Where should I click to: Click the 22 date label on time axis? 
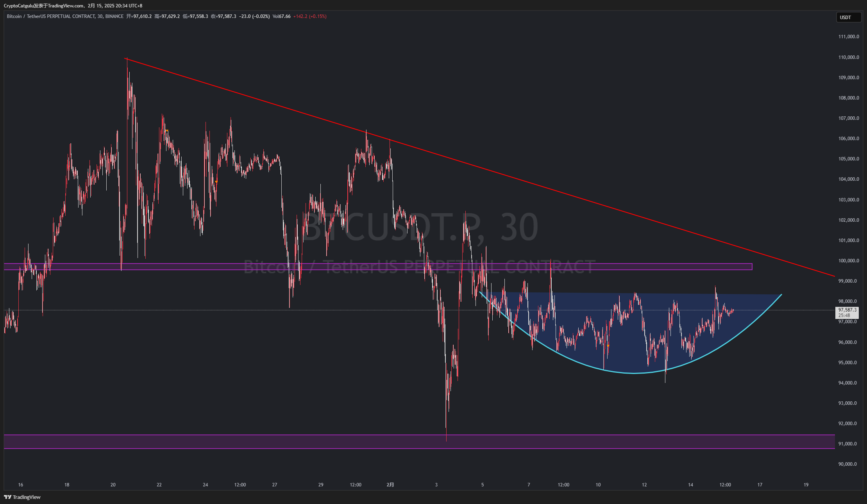pyautogui.click(x=159, y=484)
